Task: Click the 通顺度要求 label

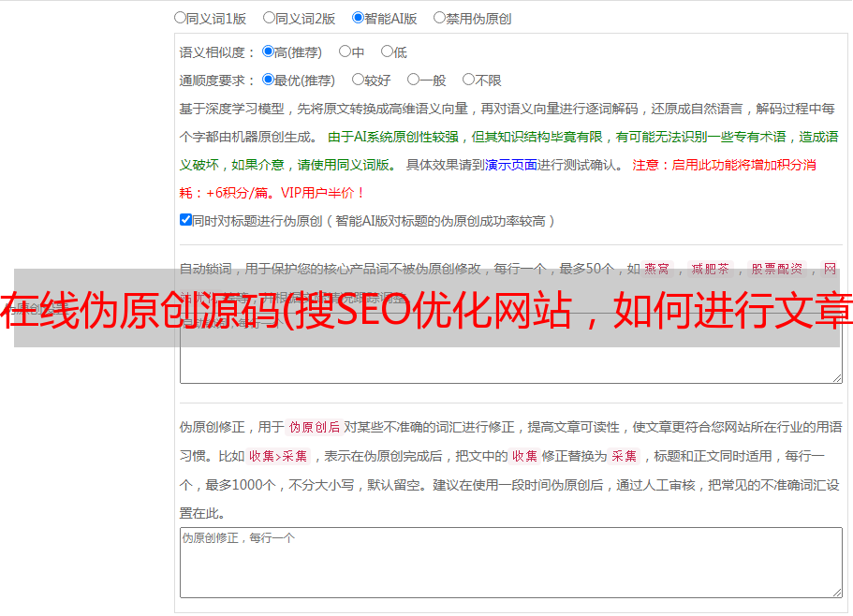Action: pyautogui.click(x=217, y=81)
